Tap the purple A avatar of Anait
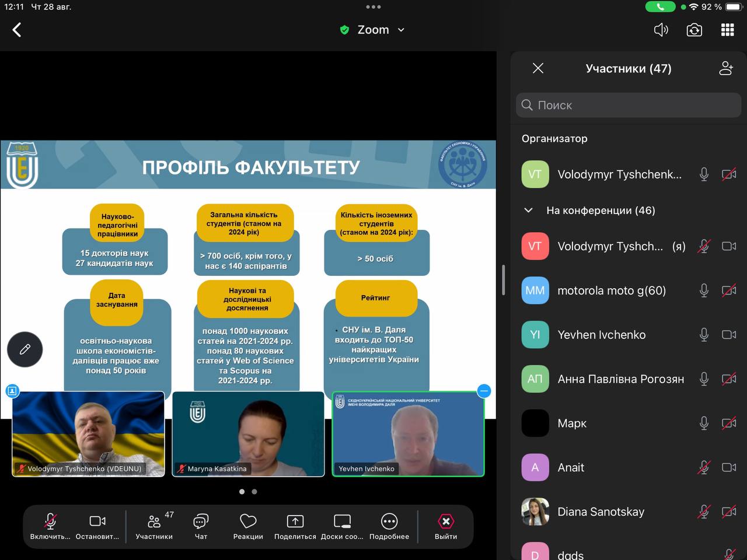This screenshot has height=560, width=747. coord(535,467)
